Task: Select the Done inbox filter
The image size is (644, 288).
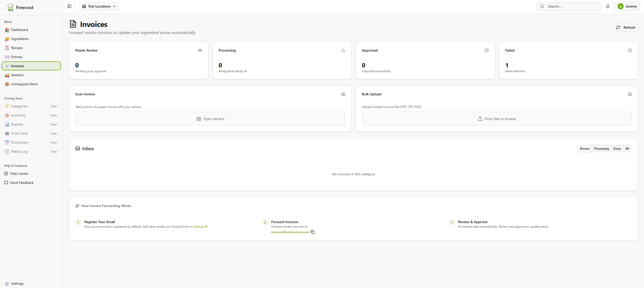Action: (x=617, y=148)
